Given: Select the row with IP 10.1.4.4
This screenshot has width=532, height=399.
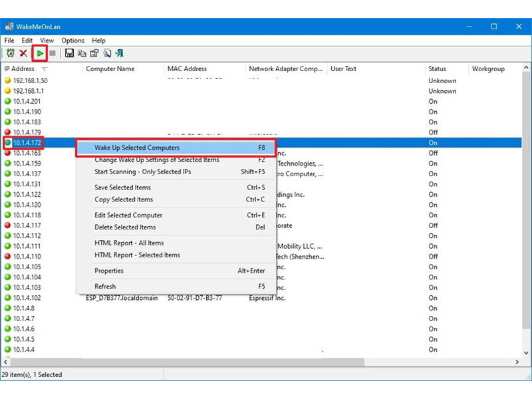Looking at the screenshot, I should click(x=261, y=350).
